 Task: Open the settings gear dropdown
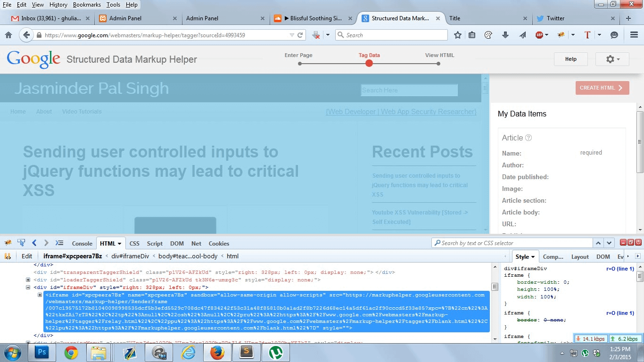tap(611, 59)
